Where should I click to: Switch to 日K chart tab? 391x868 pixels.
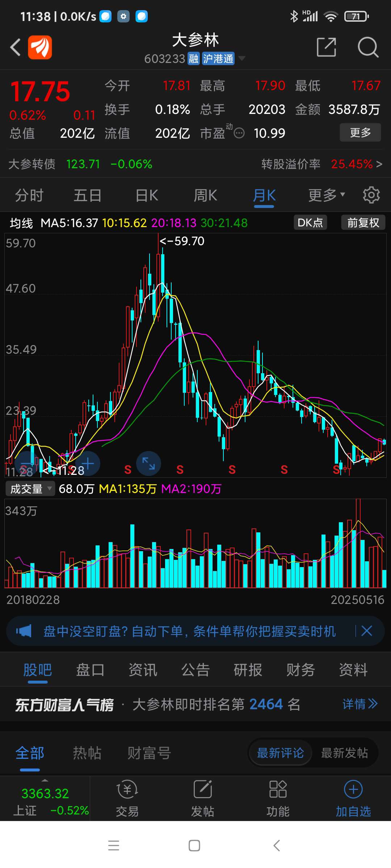[147, 195]
